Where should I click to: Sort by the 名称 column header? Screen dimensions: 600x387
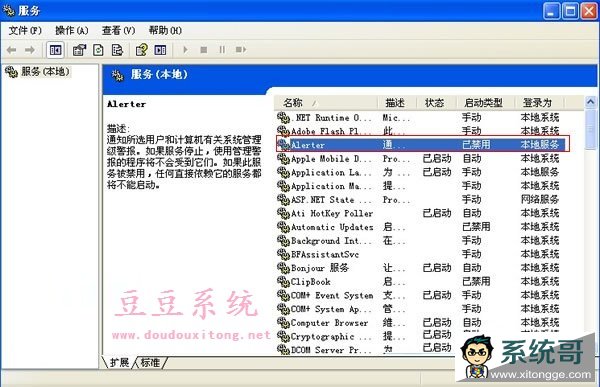coord(326,103)
